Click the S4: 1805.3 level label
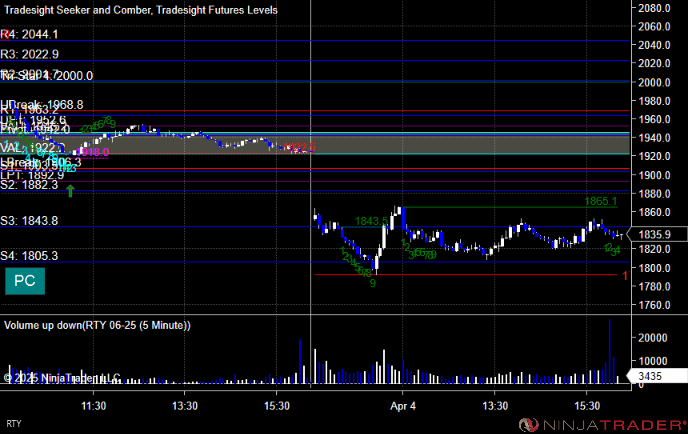 pos(29,255)
